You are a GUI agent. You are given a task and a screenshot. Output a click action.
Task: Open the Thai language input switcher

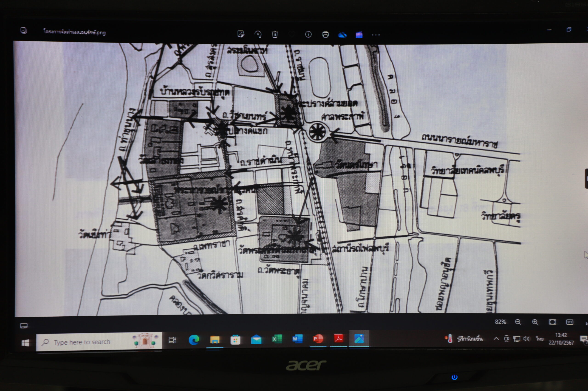[x=540, y=339]
